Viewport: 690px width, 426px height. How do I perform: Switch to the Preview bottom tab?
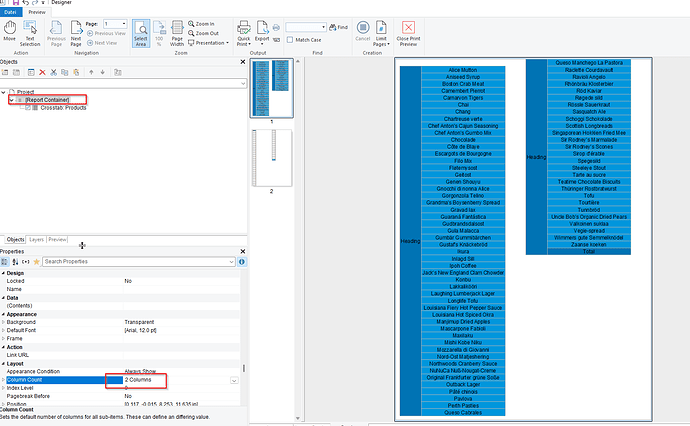[x=58, y=240]
